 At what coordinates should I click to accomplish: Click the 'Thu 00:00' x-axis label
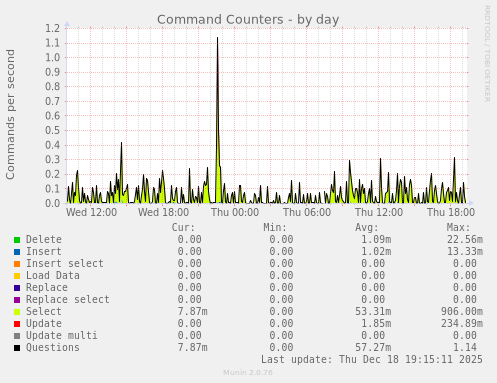235,212
